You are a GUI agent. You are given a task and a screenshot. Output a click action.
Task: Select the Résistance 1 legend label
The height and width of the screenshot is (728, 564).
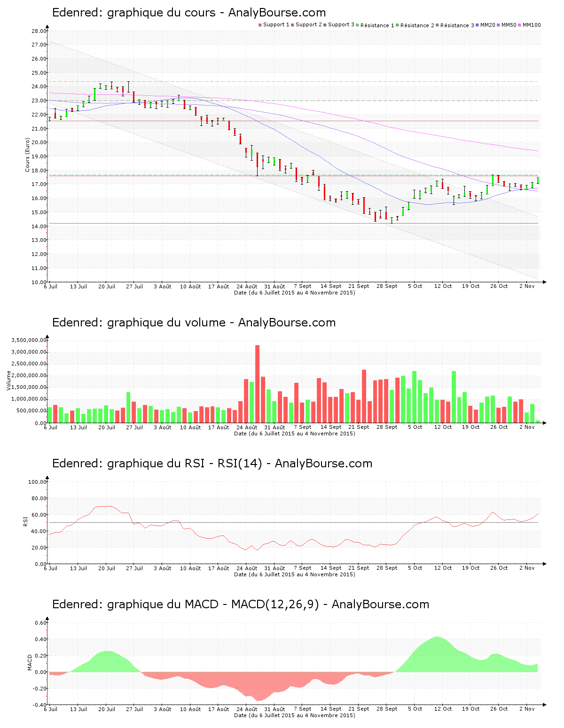(377, 25)
